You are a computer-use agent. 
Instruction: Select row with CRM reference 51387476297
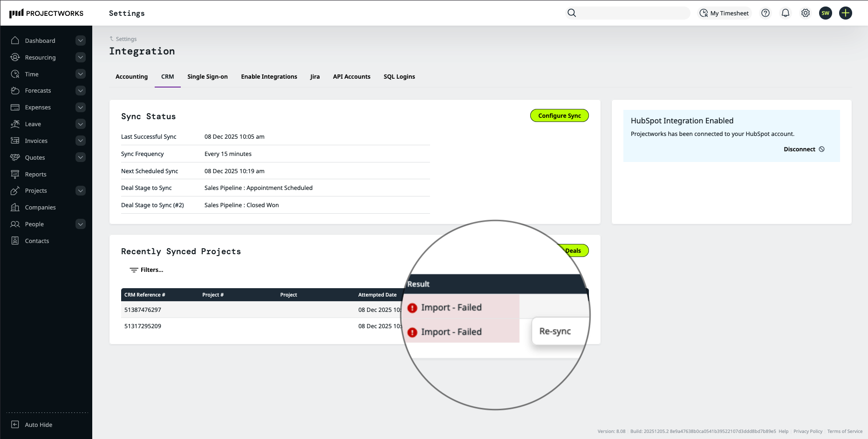pos(355,310)
